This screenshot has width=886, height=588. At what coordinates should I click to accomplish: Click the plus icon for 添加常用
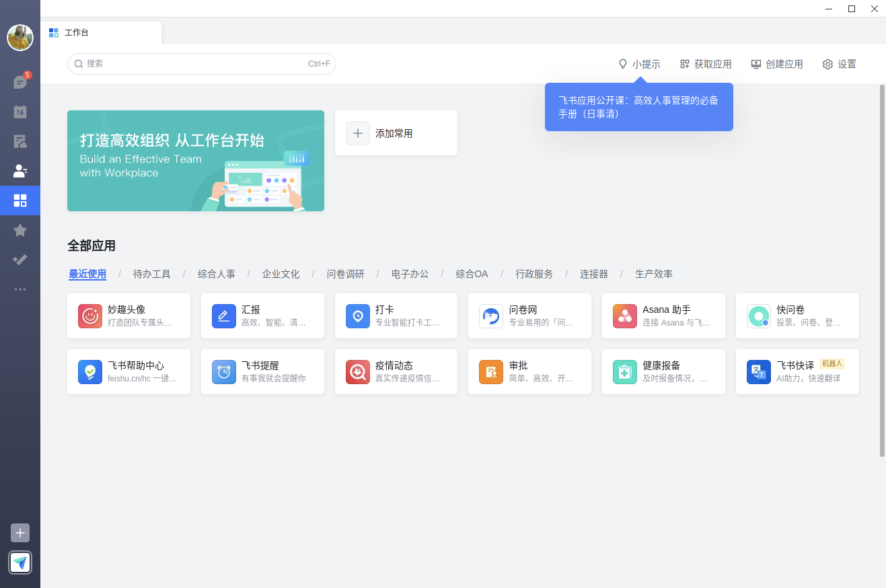click(x=358, y=133)
